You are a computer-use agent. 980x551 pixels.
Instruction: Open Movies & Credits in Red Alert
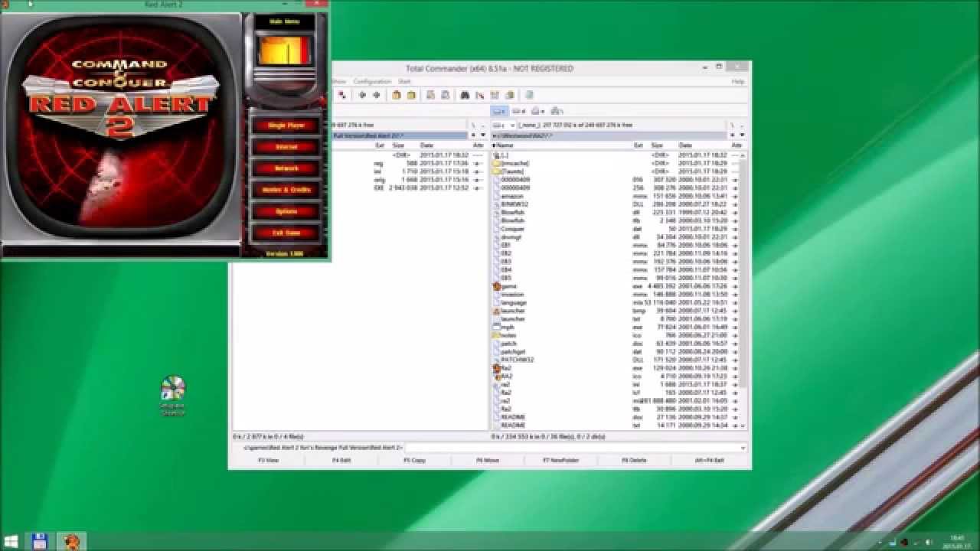pos(286,189)
